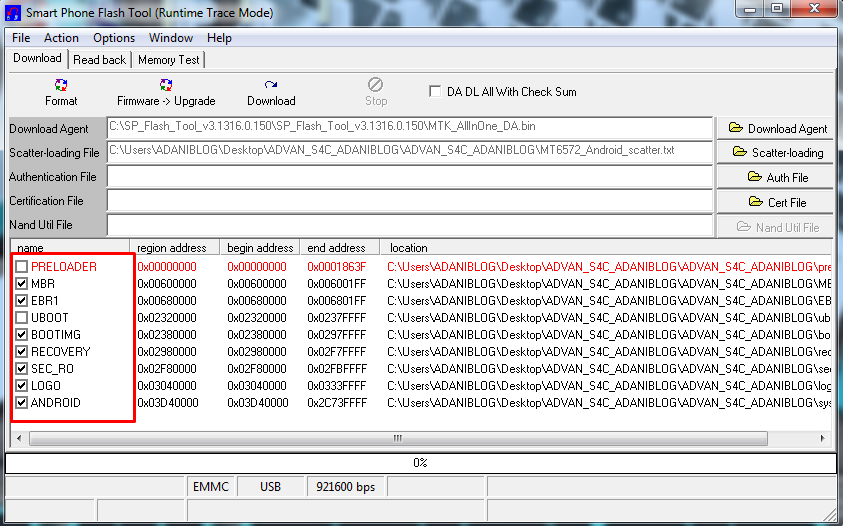843x526 pixels.
Task: Uncheck the BOOTIMG partition checkbox
Action: 22,335
